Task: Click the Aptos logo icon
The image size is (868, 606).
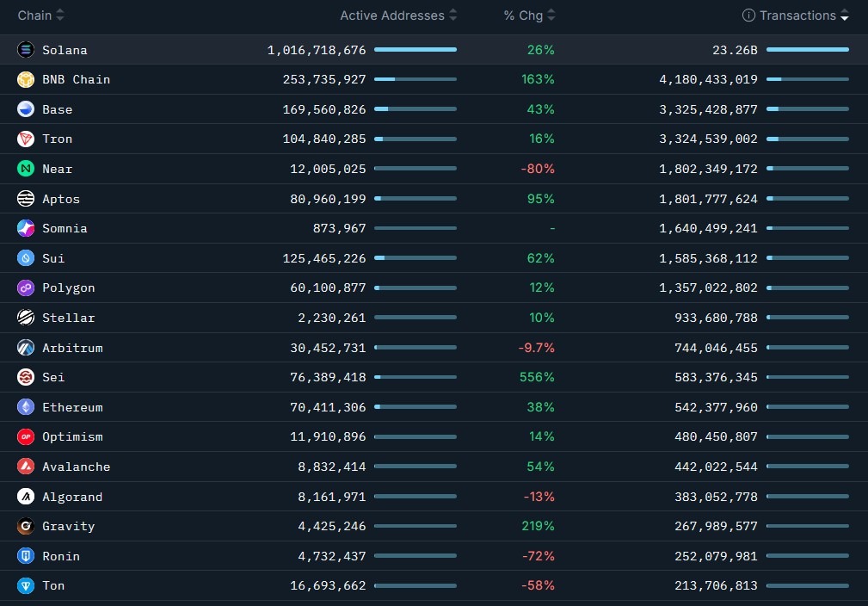Action: [26, 199]
